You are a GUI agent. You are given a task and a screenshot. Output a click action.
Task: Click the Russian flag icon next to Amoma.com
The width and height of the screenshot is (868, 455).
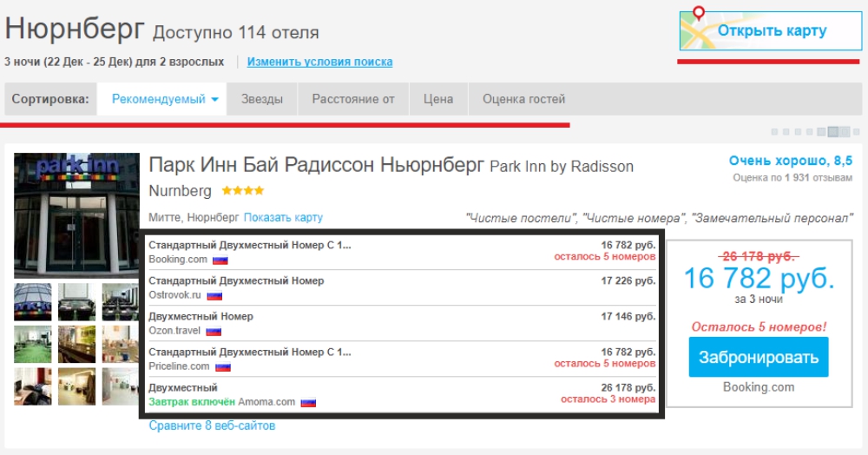308,403
